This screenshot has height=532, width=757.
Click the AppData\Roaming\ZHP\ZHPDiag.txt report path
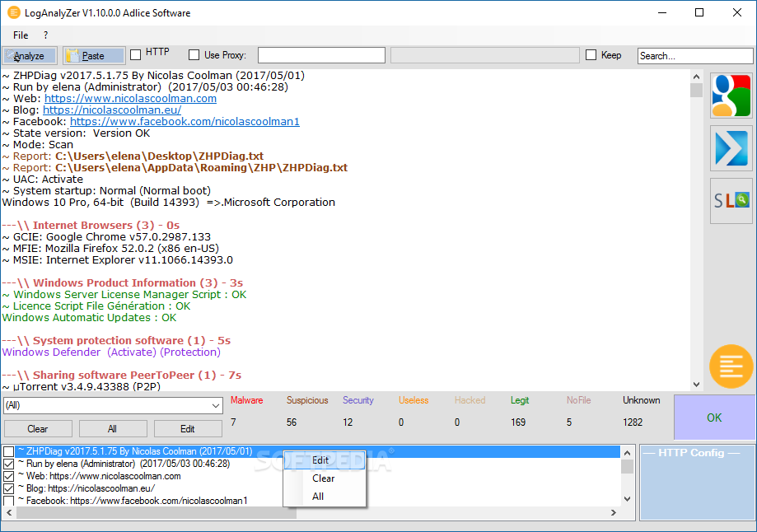pos(201,168)
